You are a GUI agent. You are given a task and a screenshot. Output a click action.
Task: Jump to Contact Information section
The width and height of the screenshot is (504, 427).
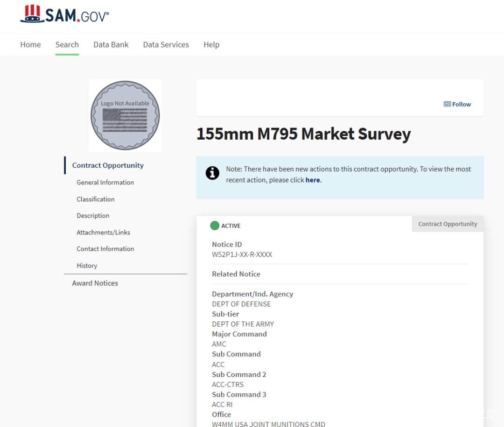click(x=105, y=249)
